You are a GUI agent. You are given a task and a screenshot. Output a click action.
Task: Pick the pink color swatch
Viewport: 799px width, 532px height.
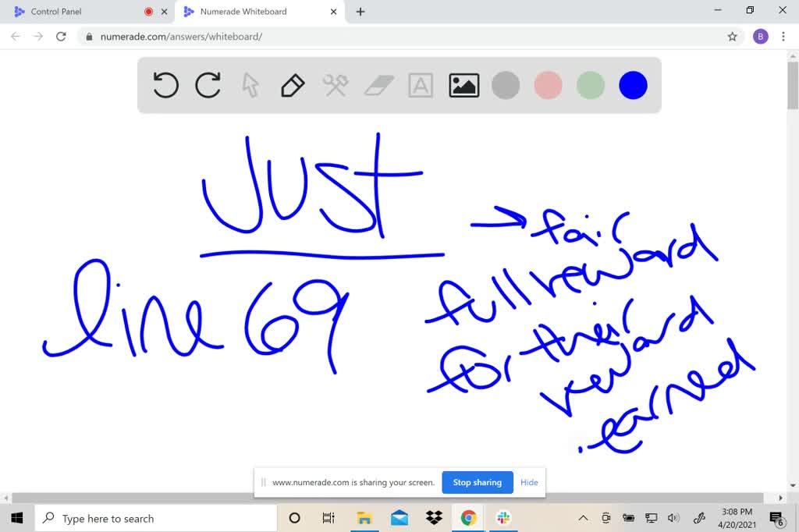click(549, 85)
